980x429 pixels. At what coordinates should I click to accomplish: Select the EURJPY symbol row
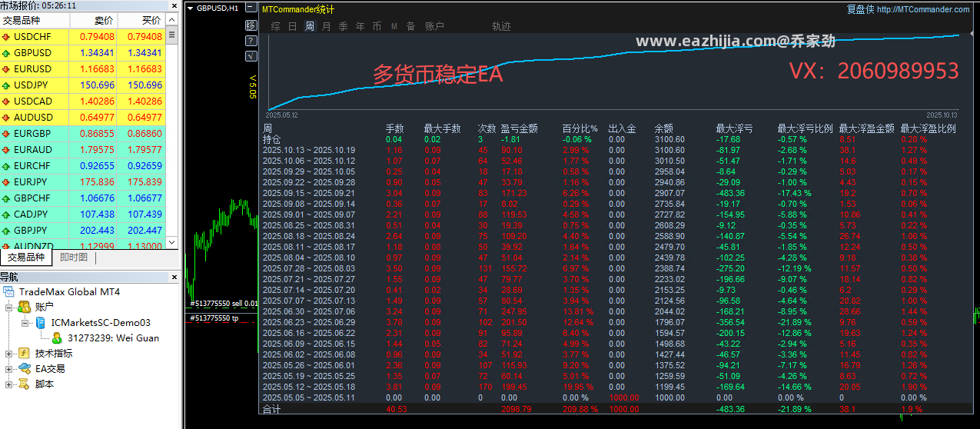point(83,182)
